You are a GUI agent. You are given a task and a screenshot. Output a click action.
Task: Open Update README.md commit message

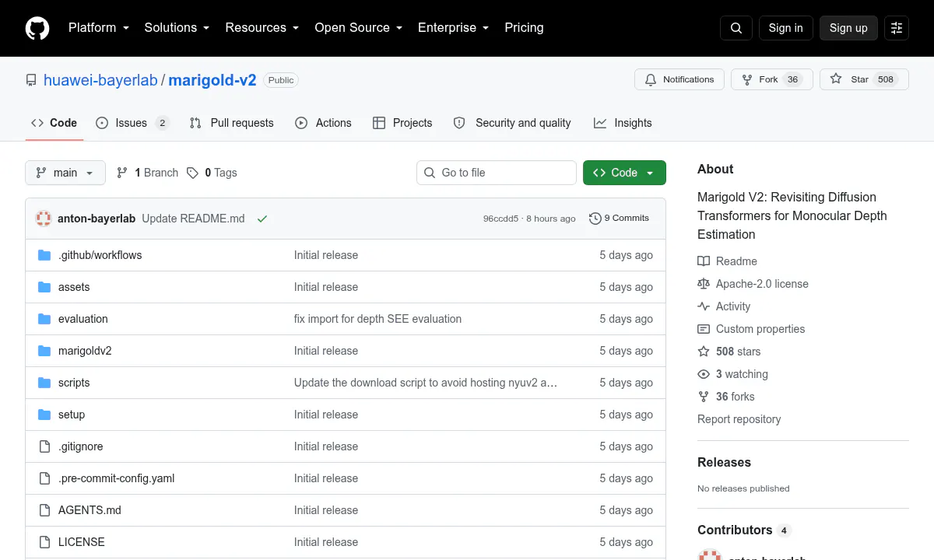193,219
